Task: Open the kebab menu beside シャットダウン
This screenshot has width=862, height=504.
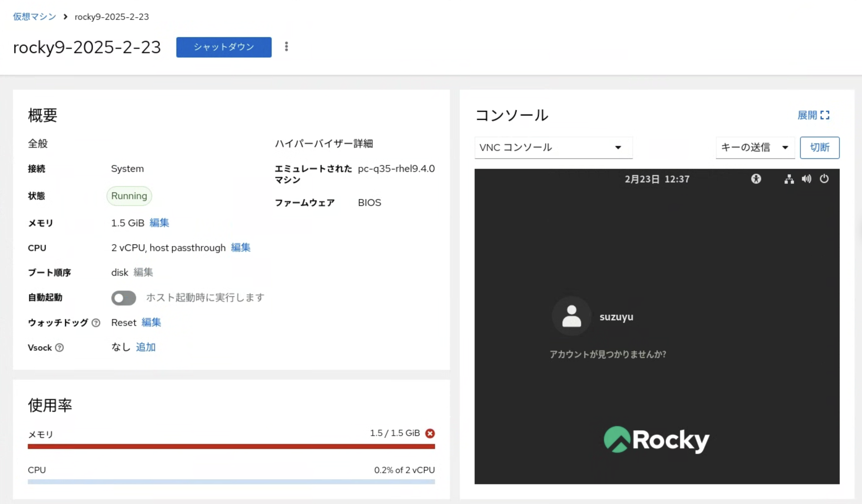Action: pyautogui.click(x=286, y=47)
